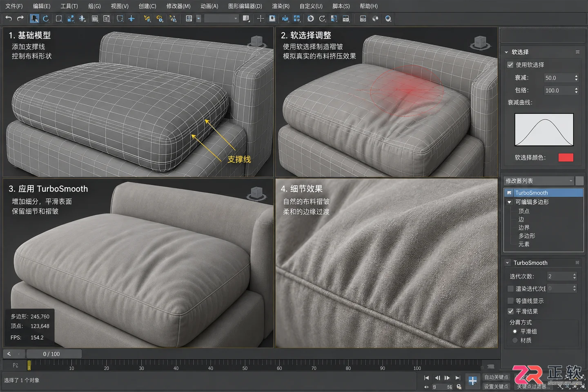Screen dimensions: 588x392
Task: Click the red 软选择颜色 swatch
Action: pos(566,158)
